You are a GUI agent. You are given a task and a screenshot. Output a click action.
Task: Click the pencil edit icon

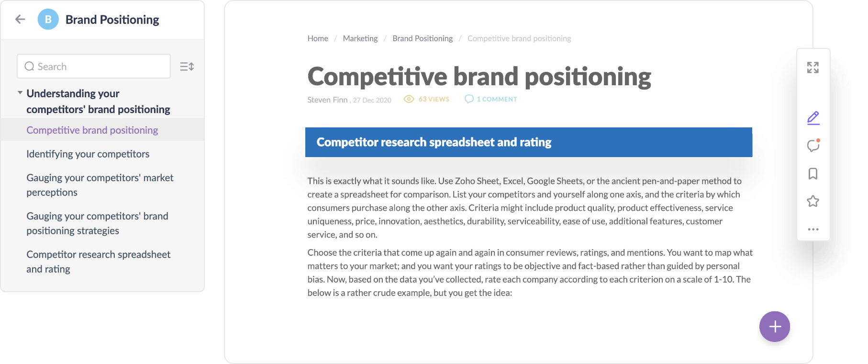[x=813, y=118]
